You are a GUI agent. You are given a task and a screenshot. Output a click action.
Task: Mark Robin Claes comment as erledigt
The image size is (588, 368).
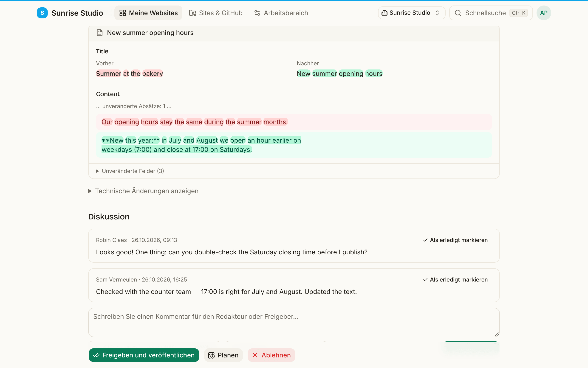pos(455,240)
